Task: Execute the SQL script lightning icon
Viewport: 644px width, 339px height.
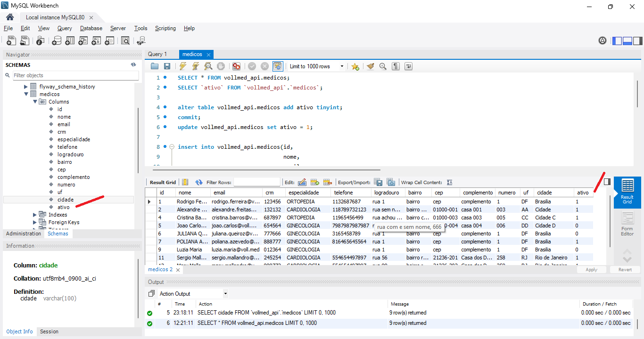Action: 183,66
